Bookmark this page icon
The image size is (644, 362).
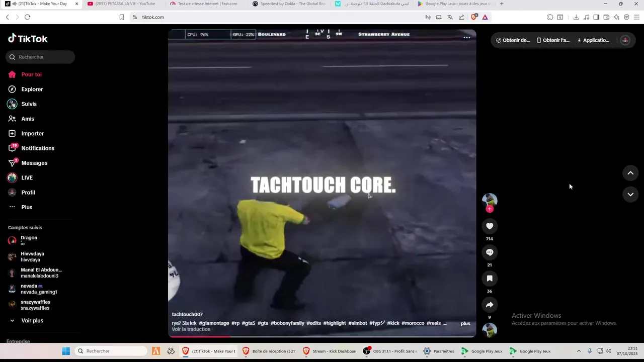pyautogui.click(x=122, y=17)
